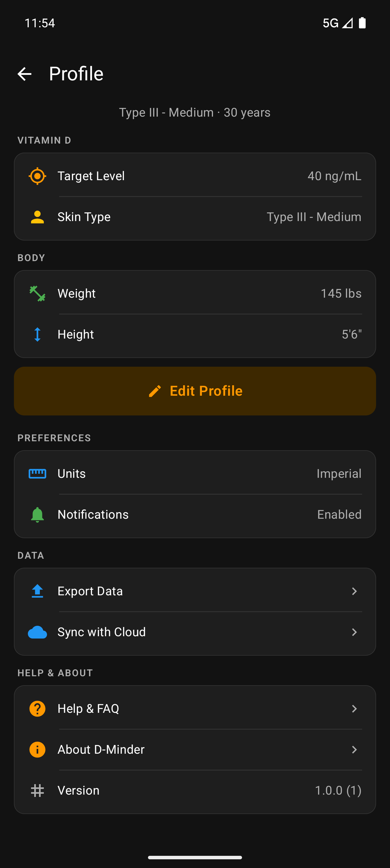Click the orange Help question mark icon

(37, 709)
